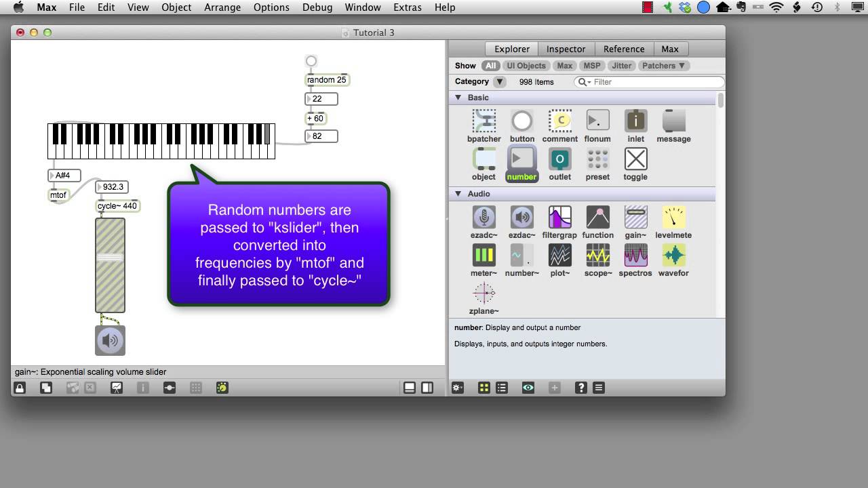Screen dimensions: 868x488
Task: Select the bpatcher object icon
Action: tap(484, 121)
